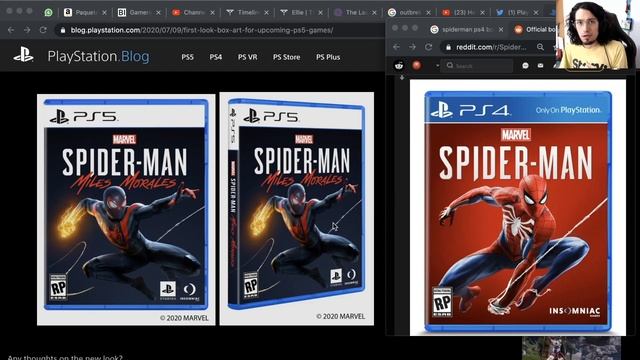Open the red subreddit icon
The height and width of the screenshot is (360, 640).
(416, 65)
